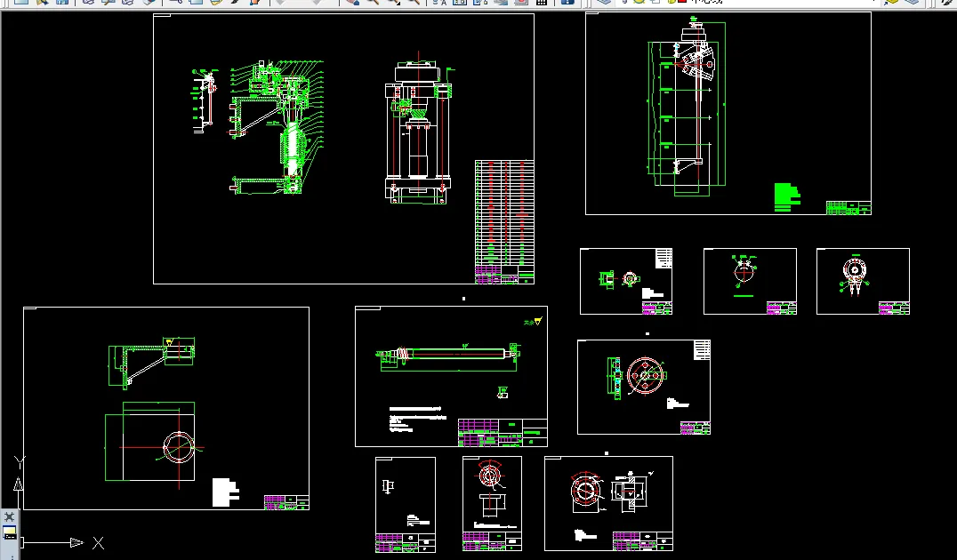
Task: Select the tiny part in the bottom-left portrait sheet
Action: click(x=388, y=486)
